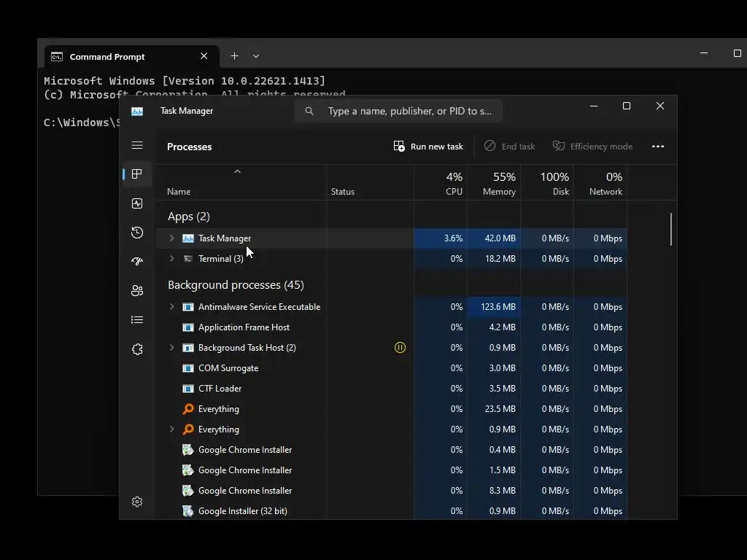Click the process list vertical scrollbar

click(x=671, y=230)
